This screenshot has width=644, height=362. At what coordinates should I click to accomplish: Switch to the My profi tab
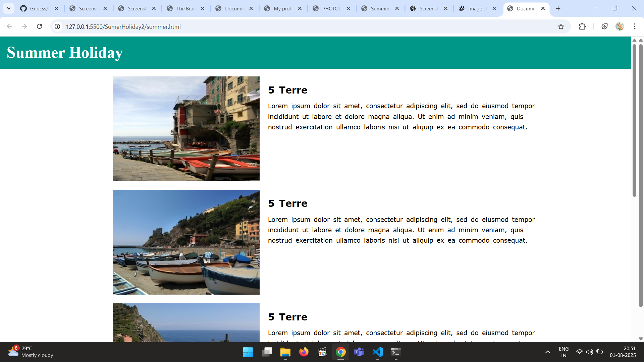[283, 9]
